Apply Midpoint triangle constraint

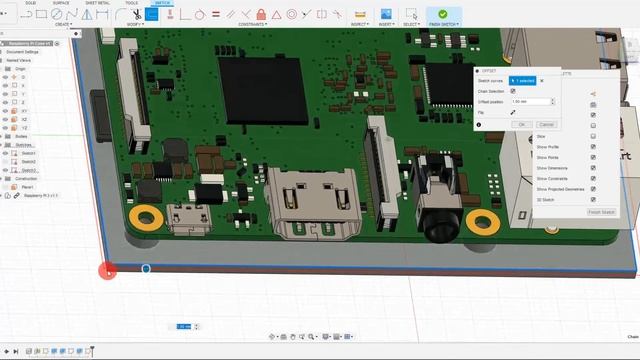[x=277, y=15]
